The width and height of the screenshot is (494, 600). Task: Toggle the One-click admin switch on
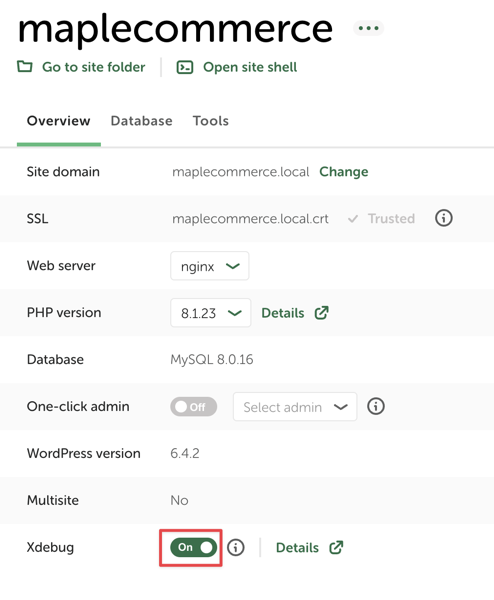(194, 407)
